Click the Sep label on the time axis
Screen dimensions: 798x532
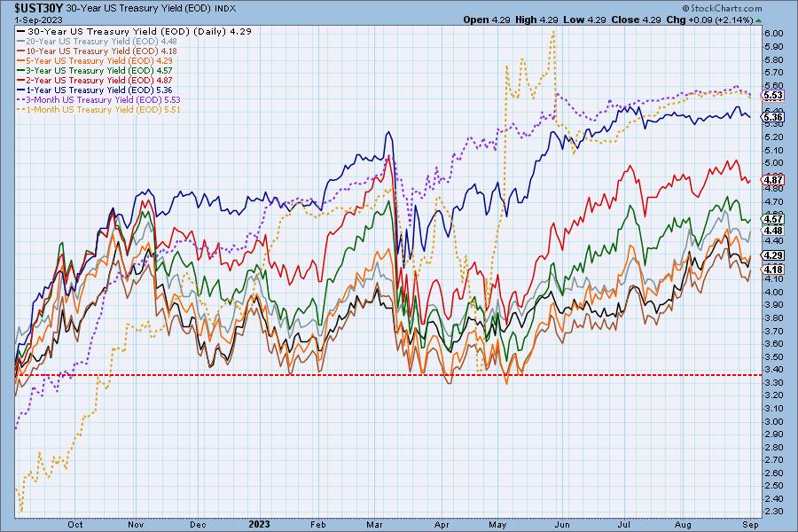coord(751,525)
